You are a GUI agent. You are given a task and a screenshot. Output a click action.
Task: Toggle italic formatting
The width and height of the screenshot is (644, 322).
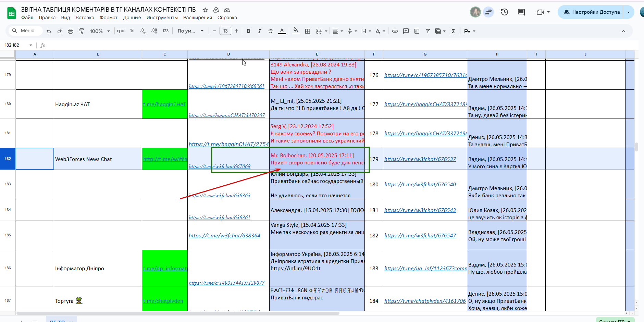[260, 31]
